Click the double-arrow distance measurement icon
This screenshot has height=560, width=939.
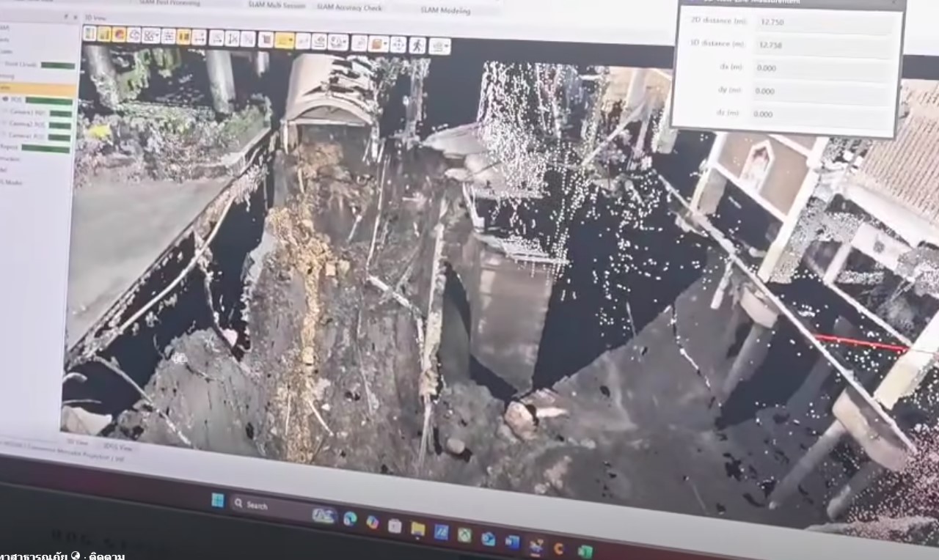click(199, 37)
